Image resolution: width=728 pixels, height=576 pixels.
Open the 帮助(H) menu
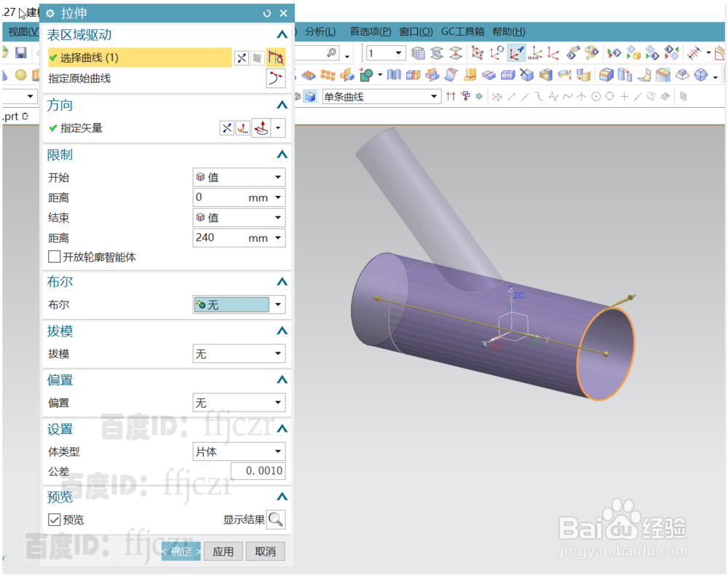(x=509, y=31)
